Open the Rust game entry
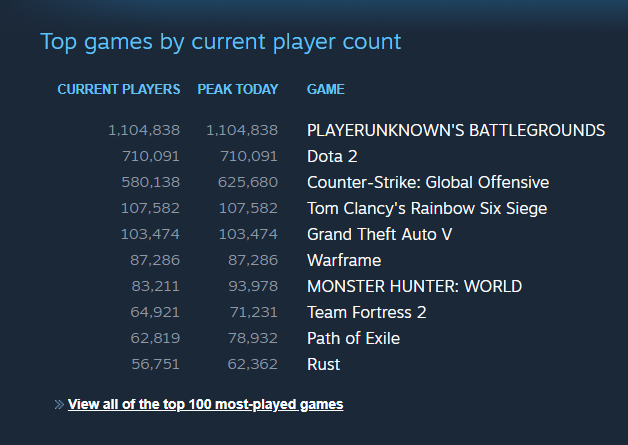Image resolution: width=628 pixels, height=445 pixels. (323, 364)
